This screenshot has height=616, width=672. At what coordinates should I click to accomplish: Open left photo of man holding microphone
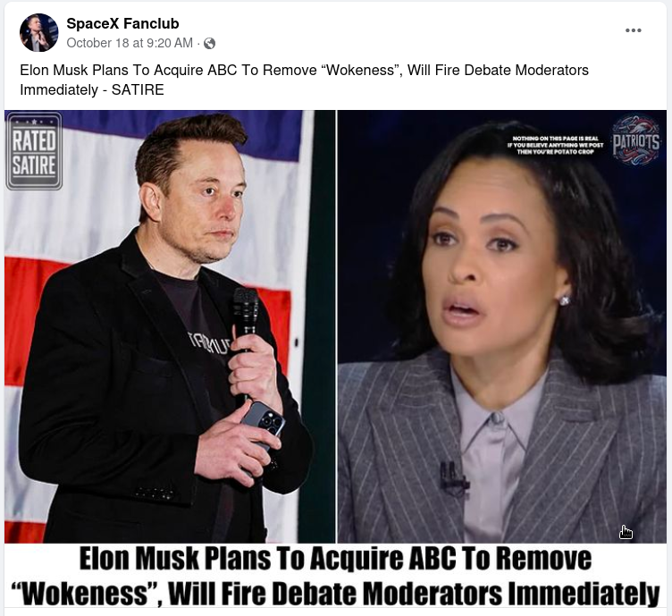(170, 326)
